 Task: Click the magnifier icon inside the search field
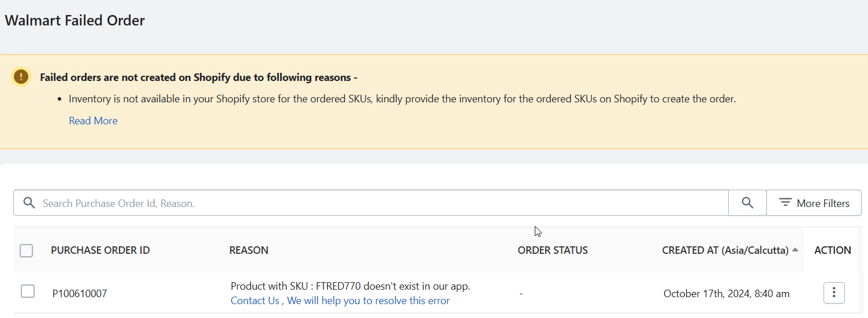pos(29,203)
